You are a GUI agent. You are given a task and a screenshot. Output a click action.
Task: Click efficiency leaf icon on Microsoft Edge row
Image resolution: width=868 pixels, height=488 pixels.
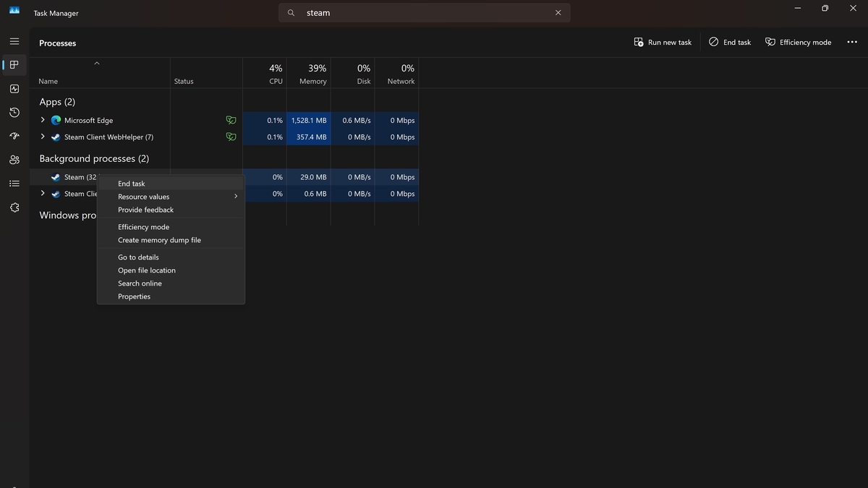[231, 120]
